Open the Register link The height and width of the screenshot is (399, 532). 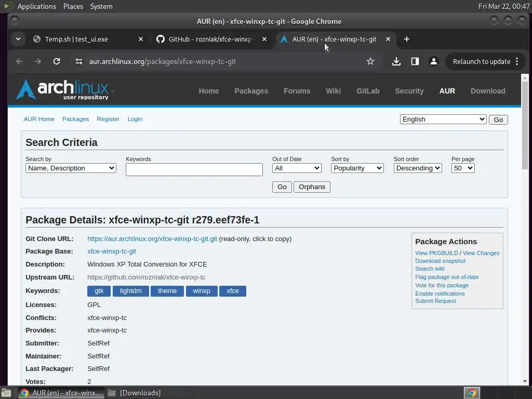coord(108,119)
